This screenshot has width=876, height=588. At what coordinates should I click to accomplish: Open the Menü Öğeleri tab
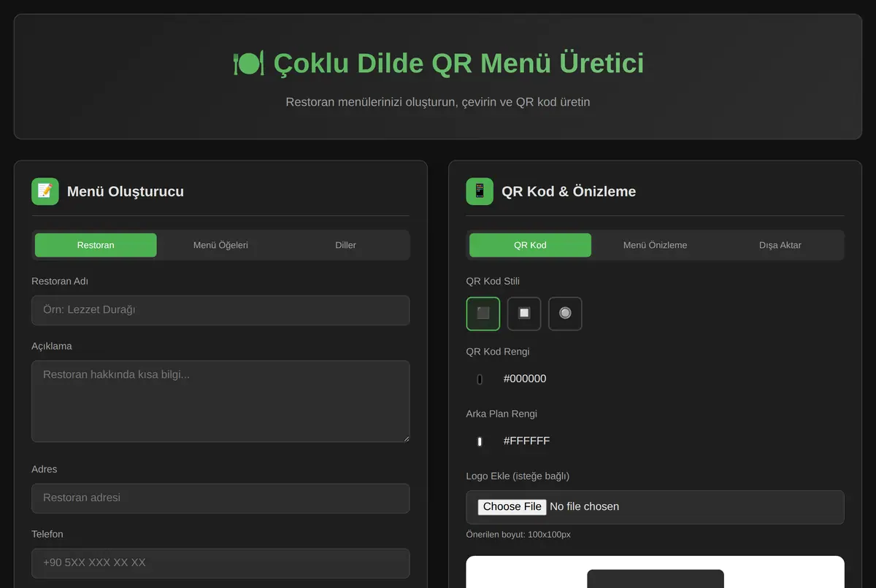[220, 245]
